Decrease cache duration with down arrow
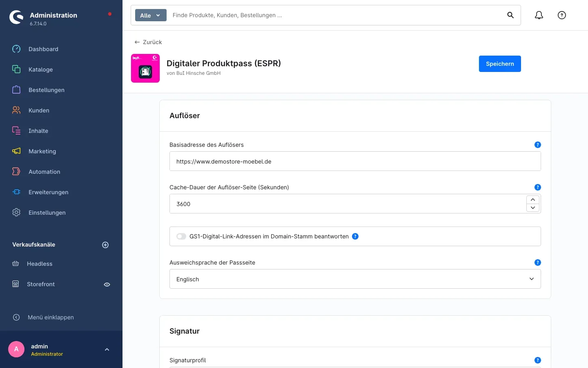 pos(533,208)
